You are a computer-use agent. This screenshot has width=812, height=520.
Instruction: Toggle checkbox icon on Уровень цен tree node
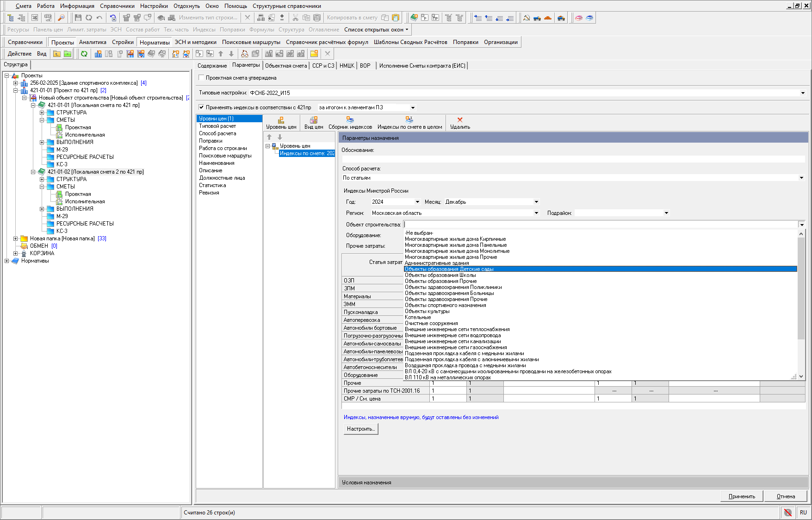point(275,146)
